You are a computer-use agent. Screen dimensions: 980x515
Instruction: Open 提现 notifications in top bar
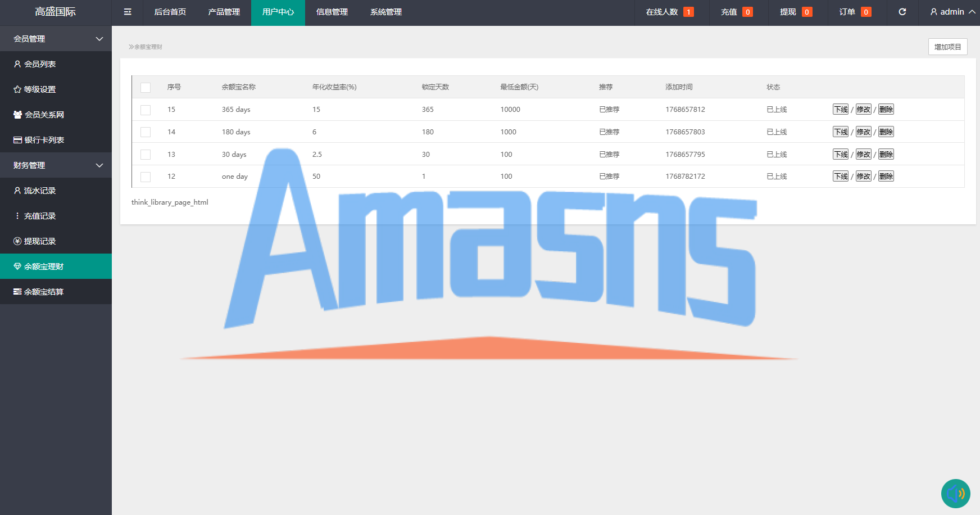coord(796,12)
